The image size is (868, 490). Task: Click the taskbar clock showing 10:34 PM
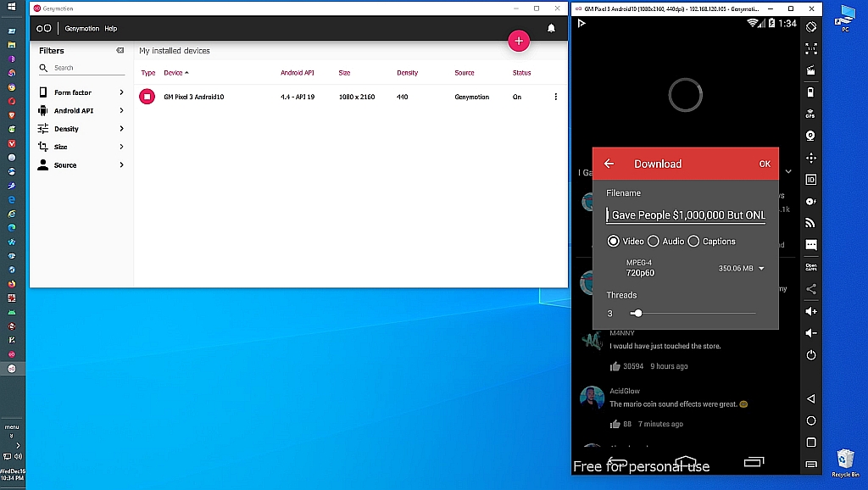(13, 475)
